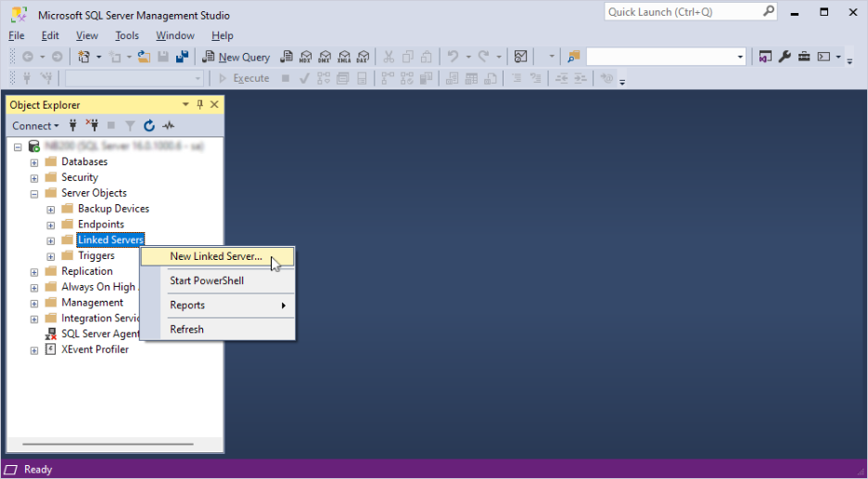The width and height of the screenshot is (868, 479).
Task: Choose Start PowerShell in the context menu
Action: point(207,280)
